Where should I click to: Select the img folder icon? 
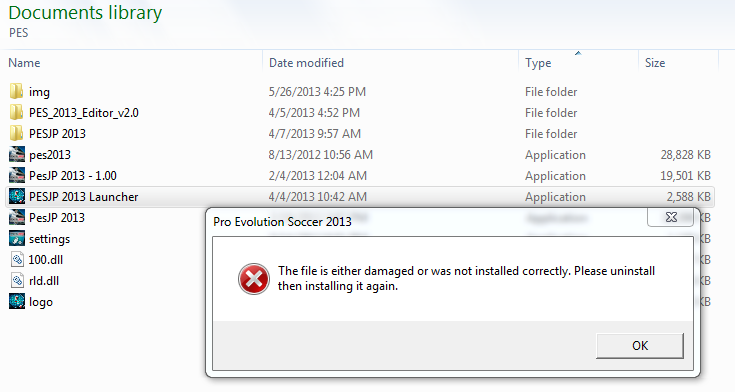16,91
